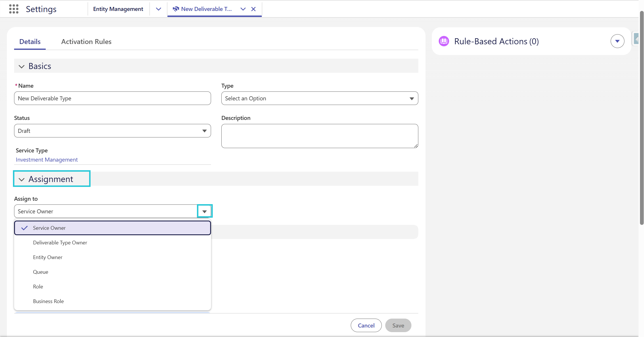Image resolution: width=644 pixels, height=337 pixels.
Task: Choose Deliverable Type Owner option
Action: coord(112,243)
